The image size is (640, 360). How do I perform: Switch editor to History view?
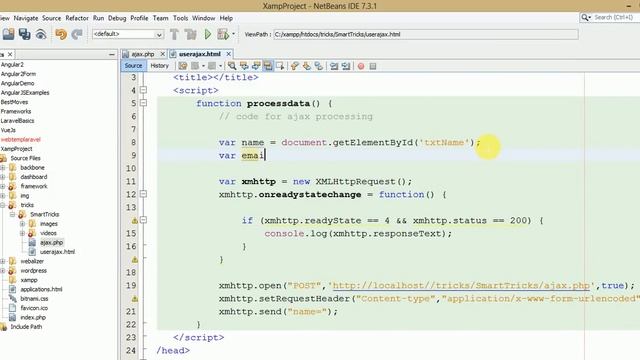(x=159, y=66)
